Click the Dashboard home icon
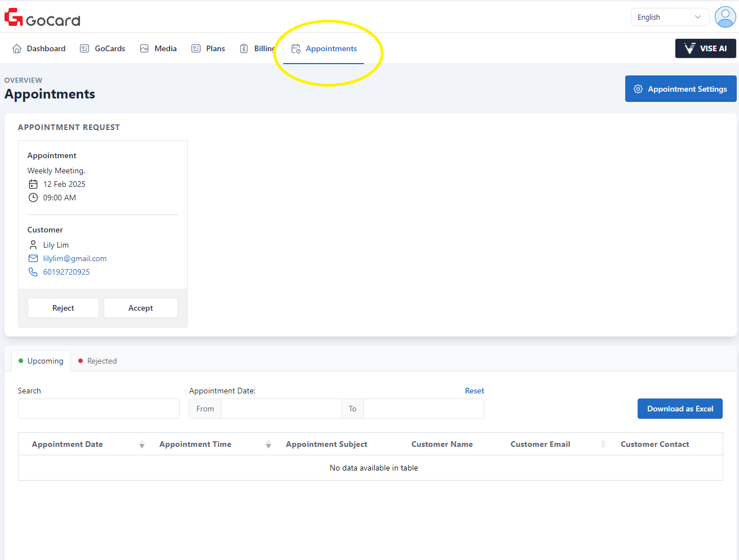Image resolution: width=739 pixels, height=560 pixels. click(x=17, y=48)
